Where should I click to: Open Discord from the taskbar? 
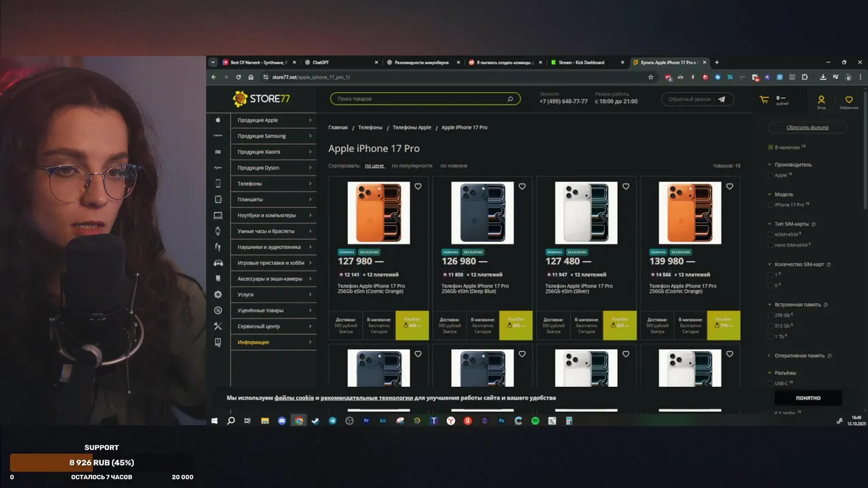pos(282,421)
